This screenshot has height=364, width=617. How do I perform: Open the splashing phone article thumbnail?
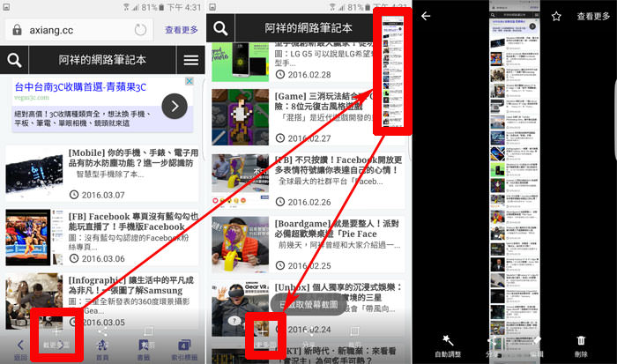[34, 173]
